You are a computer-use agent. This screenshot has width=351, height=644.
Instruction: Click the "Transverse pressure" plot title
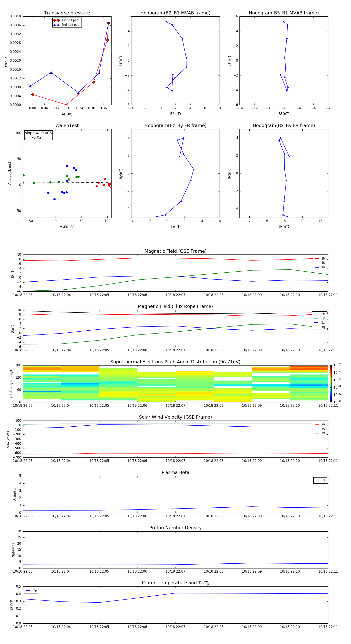tap(67, 13)
